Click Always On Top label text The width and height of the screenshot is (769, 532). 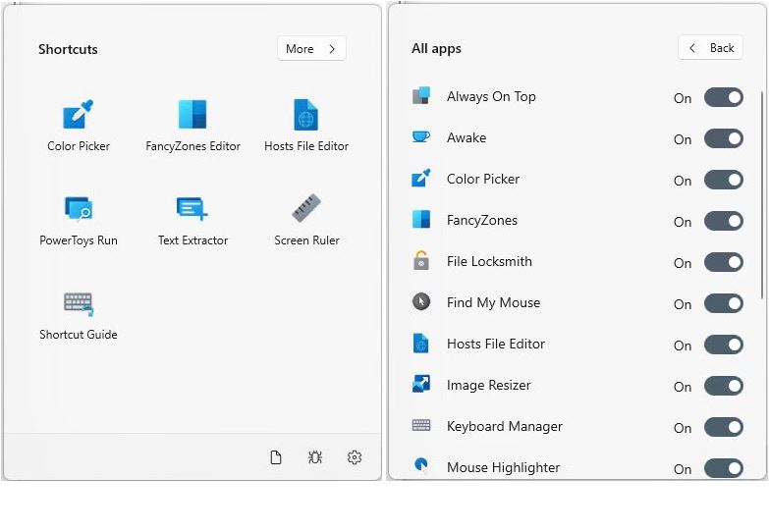(x=491, y=96)
